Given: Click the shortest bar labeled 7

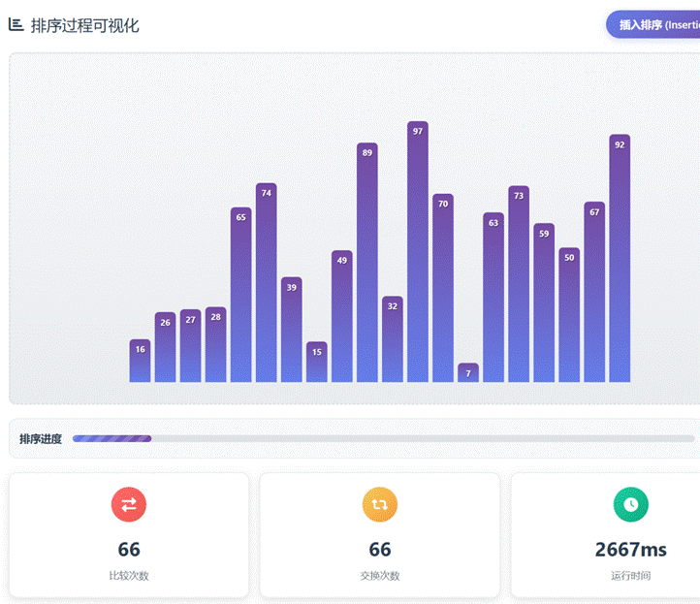Looking at the screenshot, I should pos(468,373).
